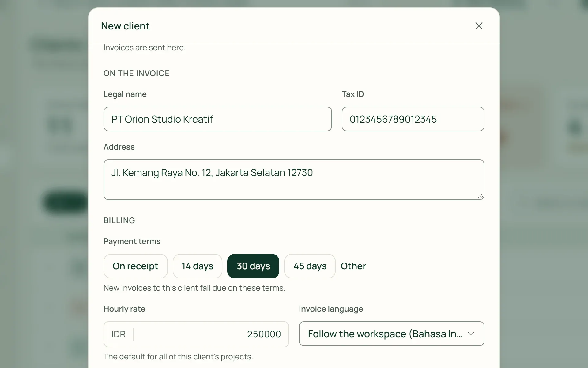This screenshot has height=368, width=588.
Task: Click the Address label
Action: (119, 147)
